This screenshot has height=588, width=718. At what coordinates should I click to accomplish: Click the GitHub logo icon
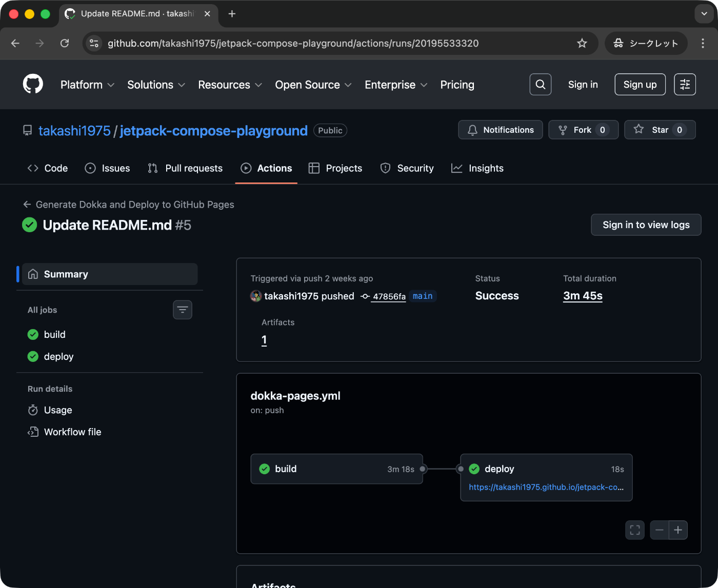[33, 84]
